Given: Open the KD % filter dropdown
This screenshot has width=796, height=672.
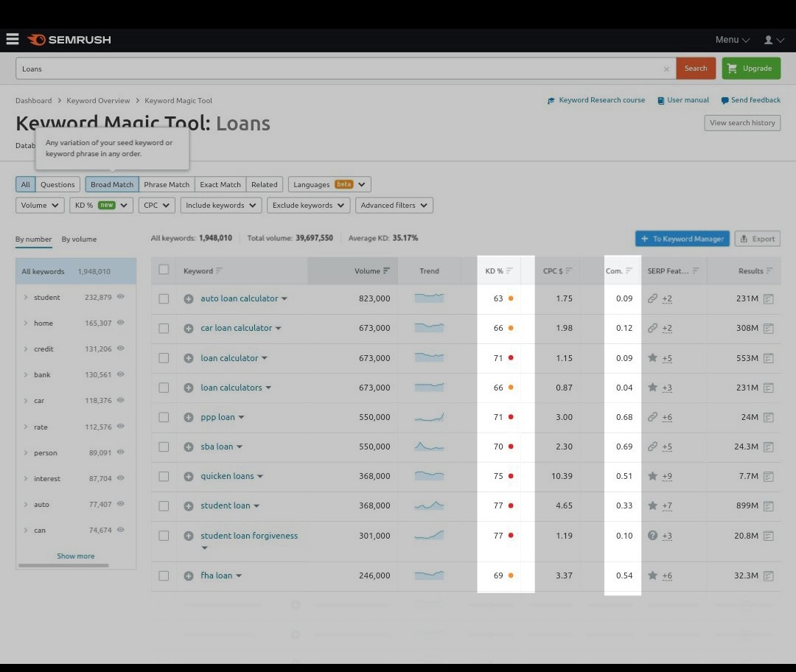Looking at the screenshot, I should 101,205.
